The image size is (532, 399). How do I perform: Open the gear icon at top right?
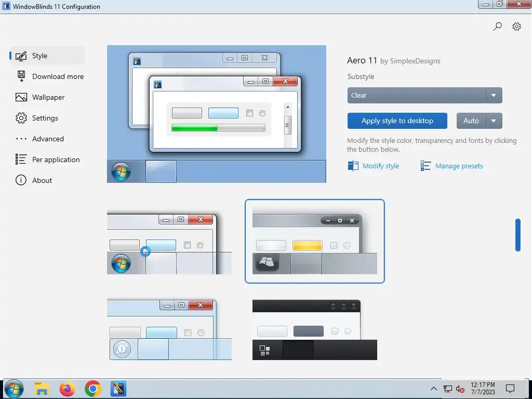click(x=516, y=26)
